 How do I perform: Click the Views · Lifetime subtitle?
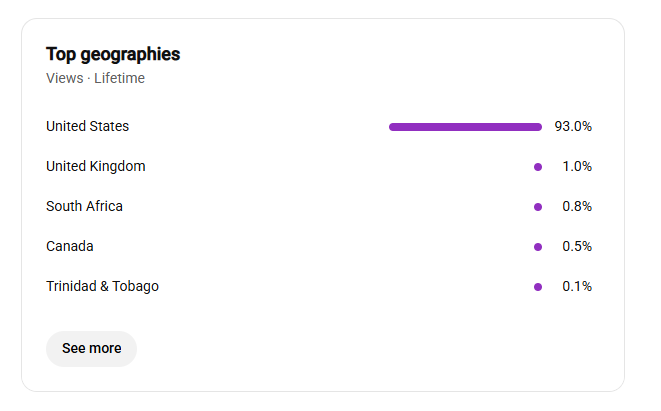(95, 78)
